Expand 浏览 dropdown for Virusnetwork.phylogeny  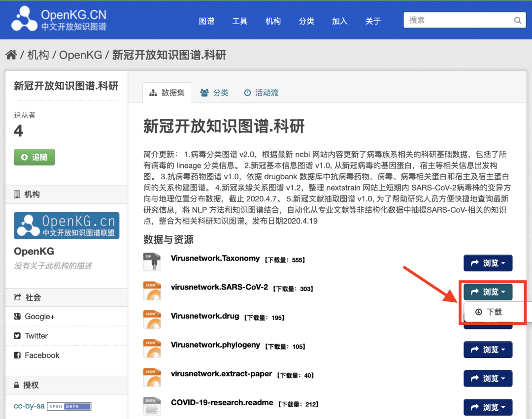tap(488, 350)
